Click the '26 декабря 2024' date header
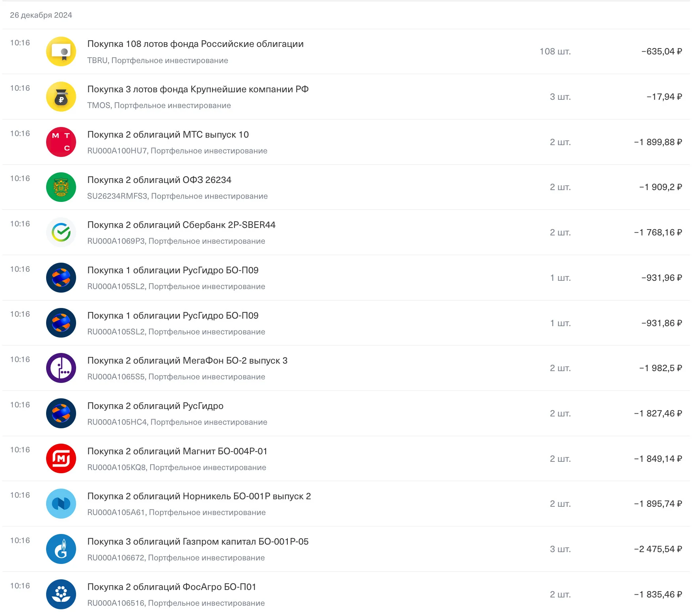The height and width of the screenshot is (616, 697). click(x=41, y=15)
